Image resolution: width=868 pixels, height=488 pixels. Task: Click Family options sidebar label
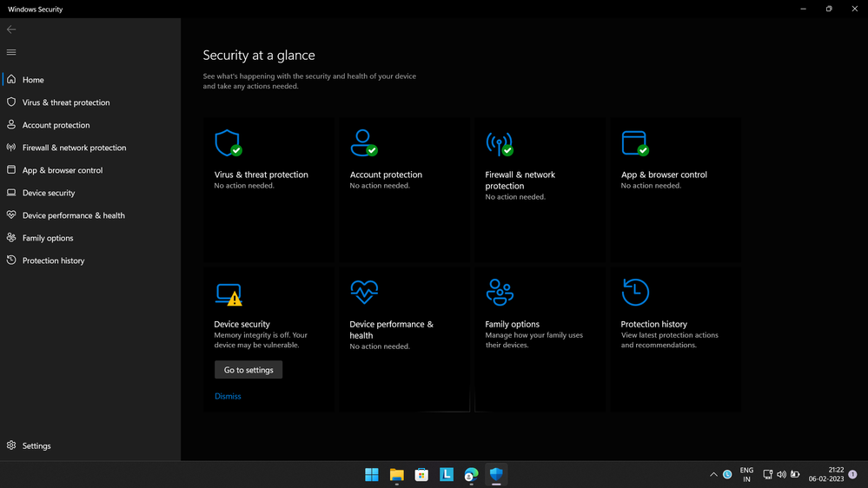point(48,239)
